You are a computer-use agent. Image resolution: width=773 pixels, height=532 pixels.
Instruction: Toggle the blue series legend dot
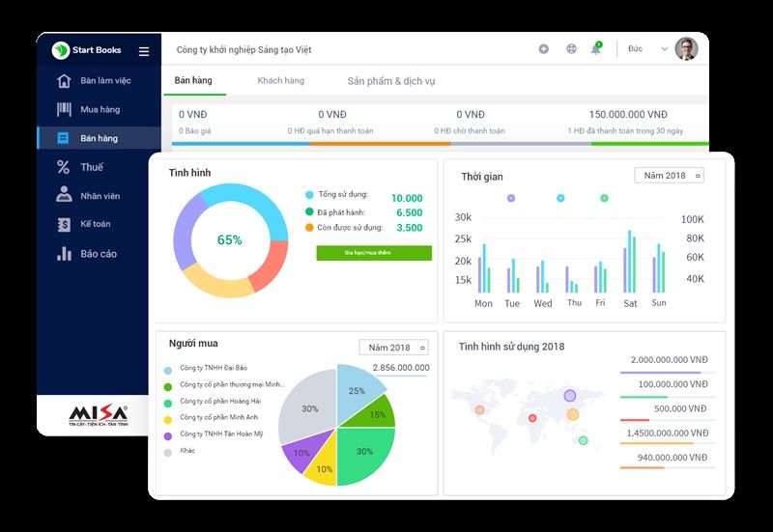[x=560, y=198]
